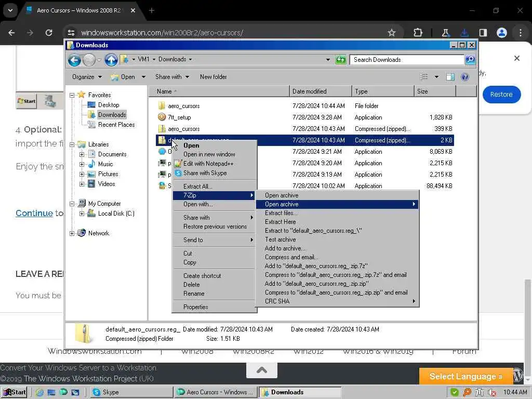Focus the Search Downloads field
This screenshot has width=532, height=399.
point(407,60)
